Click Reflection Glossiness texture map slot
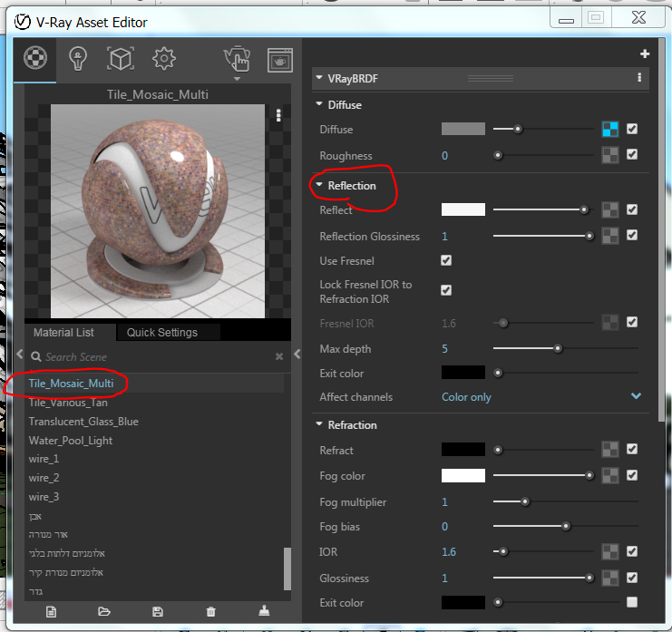 [x=610, y=236]
